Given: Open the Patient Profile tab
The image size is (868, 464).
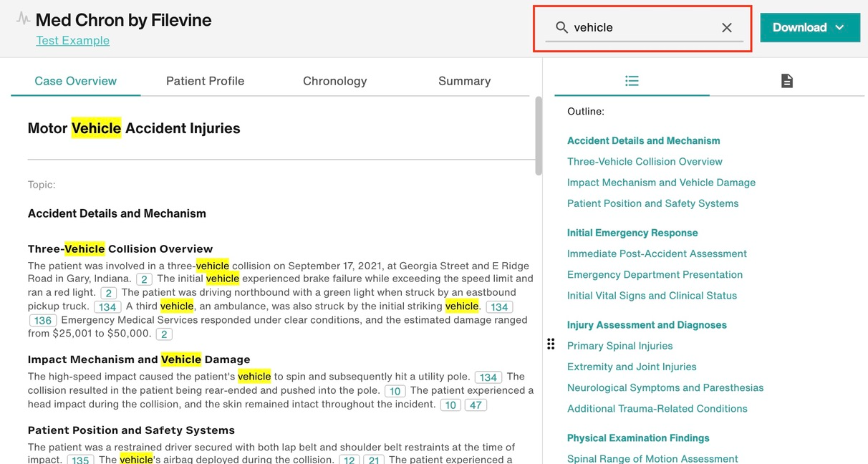Looking at the screenshot, I should pos(205,81).
